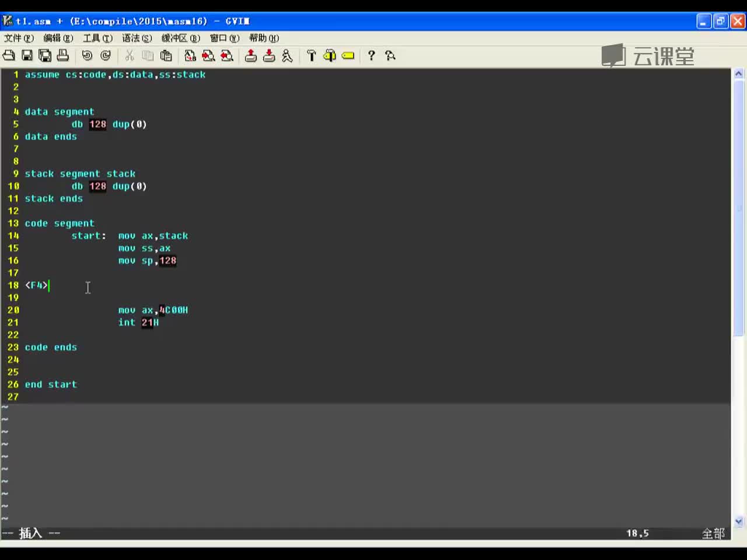This screenshot has width=747, height=560.
Task: Click the 'stack ends' line
Action: tap(54, 198)
